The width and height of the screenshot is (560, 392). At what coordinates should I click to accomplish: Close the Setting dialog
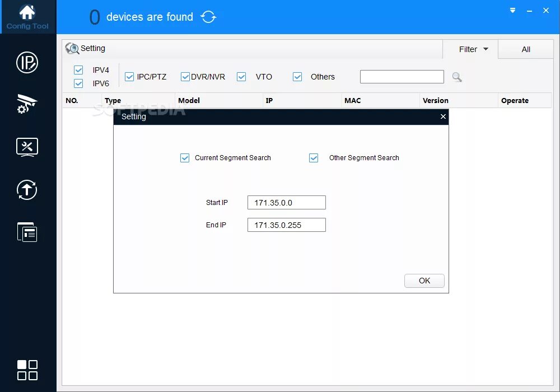[x=443, y=116]
